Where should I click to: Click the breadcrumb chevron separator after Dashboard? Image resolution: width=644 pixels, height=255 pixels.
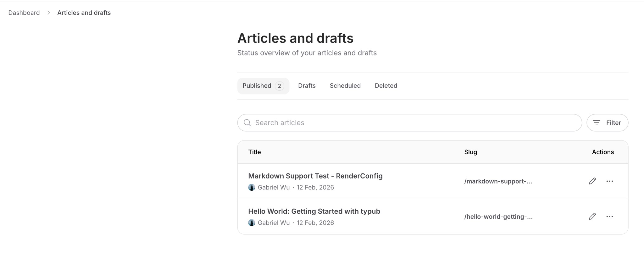click(x=49, y=13)
